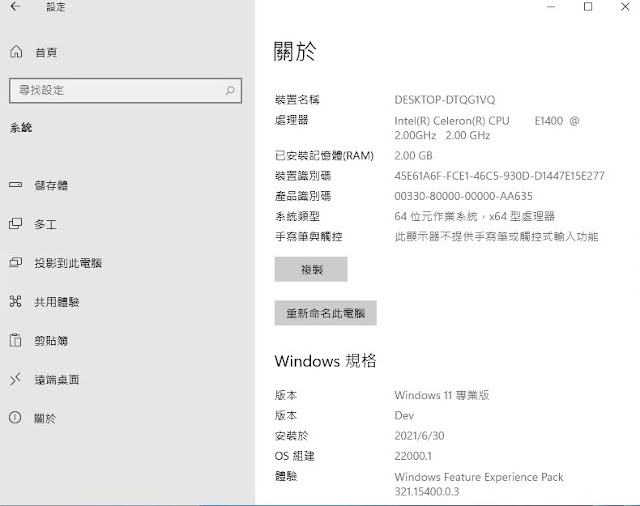Click the 共用體驗 shared experiences icon
Image resolution: width=640 pixels, height=506 pixels.
[16, 302]
